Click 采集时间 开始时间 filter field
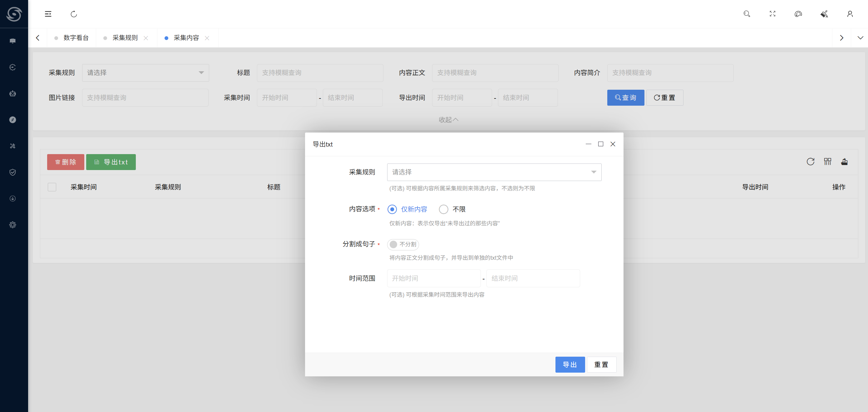The width and height of the screenshot is (868, 412). point(287,98)
